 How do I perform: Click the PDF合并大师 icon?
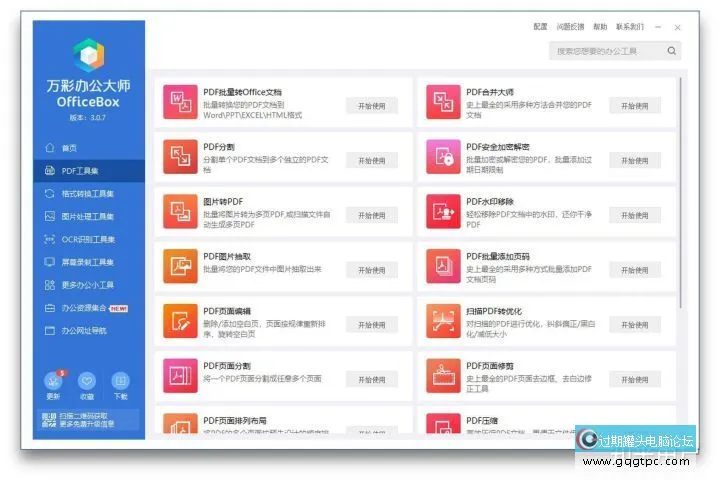442,102
